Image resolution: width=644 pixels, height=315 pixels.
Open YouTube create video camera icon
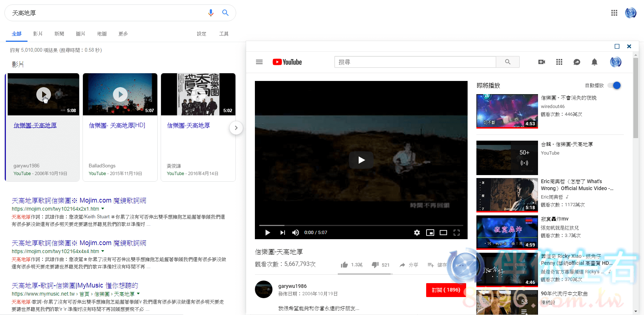[x=542, y=62]
